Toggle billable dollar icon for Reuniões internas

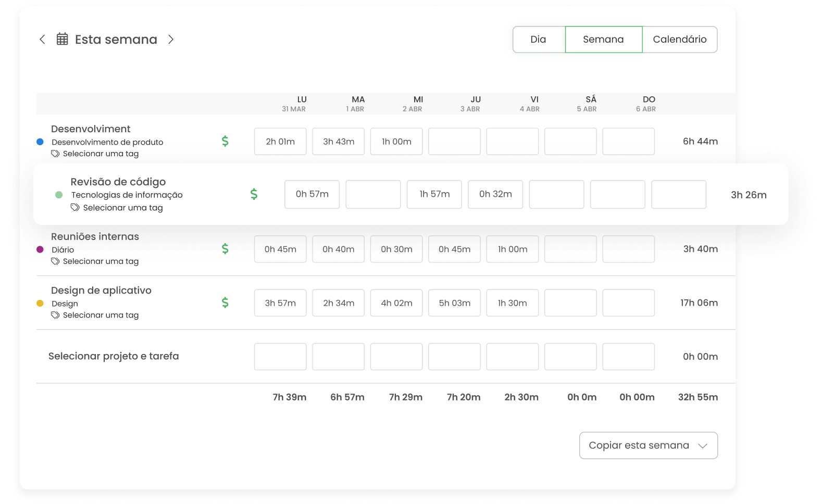[225, 249]
